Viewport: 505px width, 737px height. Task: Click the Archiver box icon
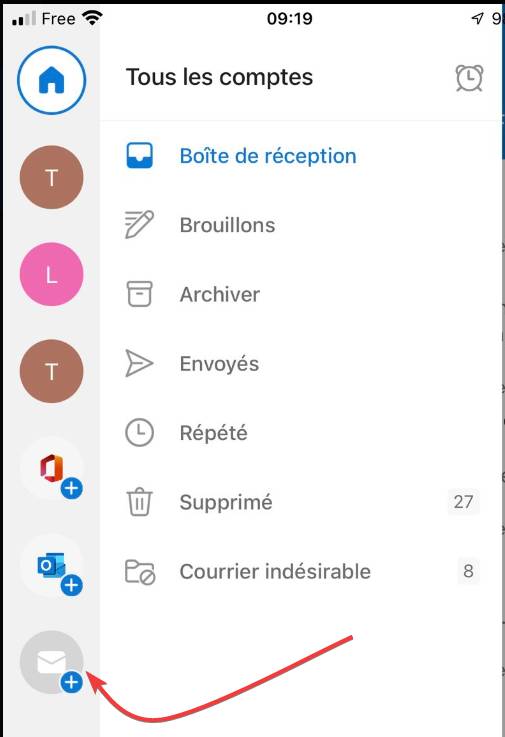tap(140, 294)
